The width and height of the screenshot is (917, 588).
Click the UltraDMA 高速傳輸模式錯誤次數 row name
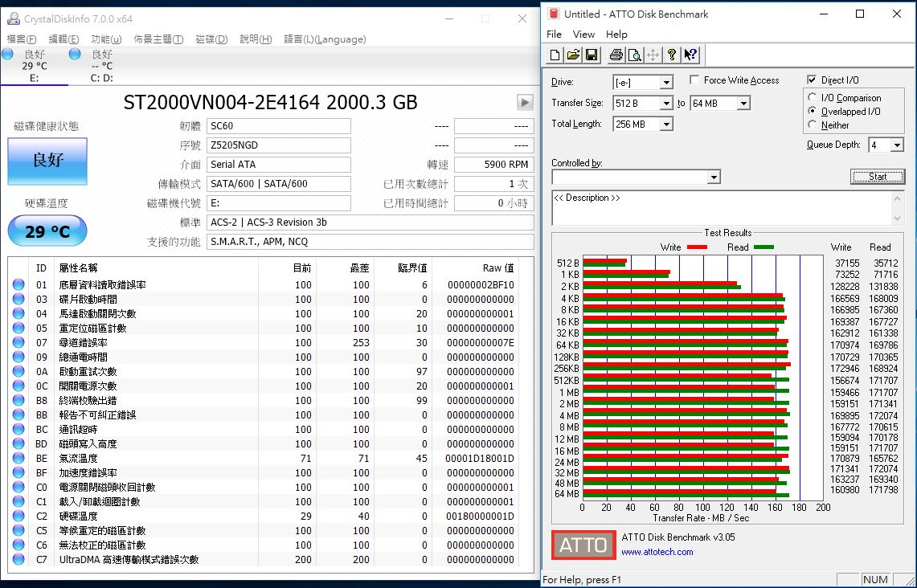click(x=129, y=559)
